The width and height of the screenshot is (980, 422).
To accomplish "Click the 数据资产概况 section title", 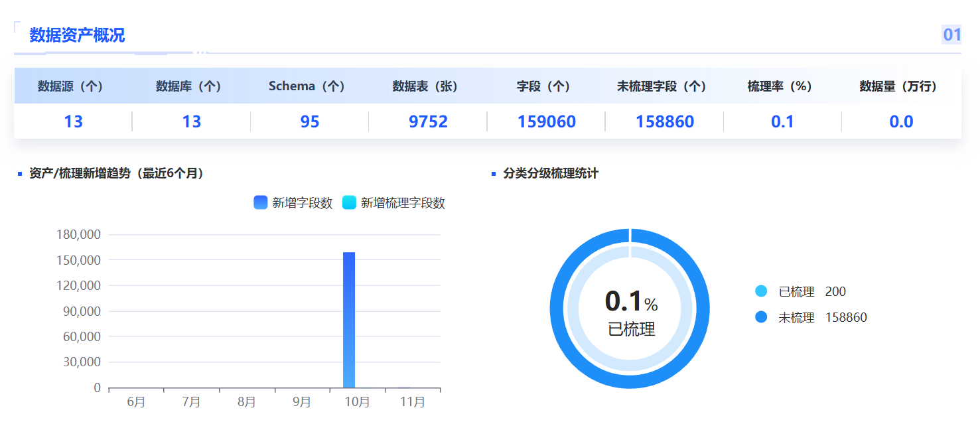I will 77,35.
